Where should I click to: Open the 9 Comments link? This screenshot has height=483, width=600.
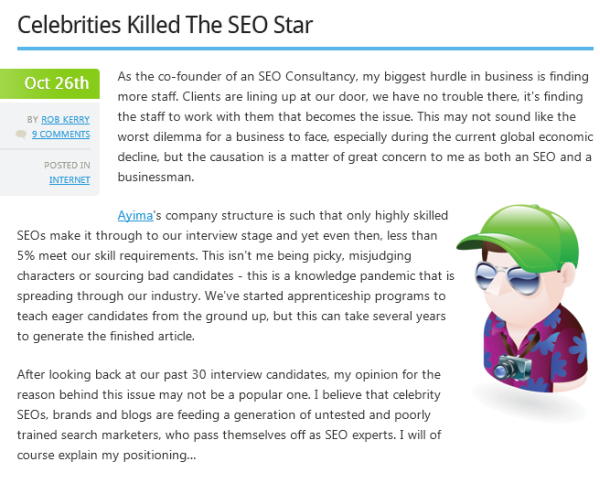(61, 134)
